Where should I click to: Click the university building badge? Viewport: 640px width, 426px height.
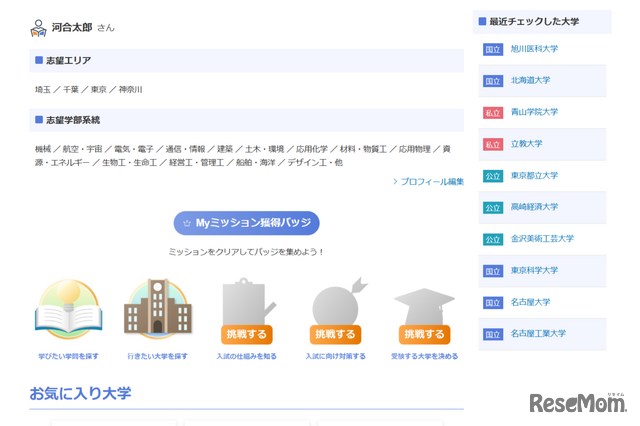click(x=158, y=309)
